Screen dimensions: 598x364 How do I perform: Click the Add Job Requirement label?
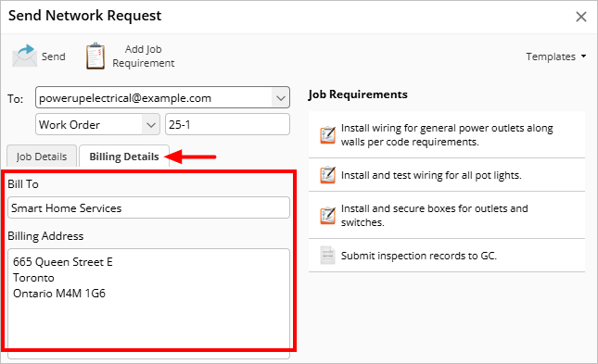(144, 56)
